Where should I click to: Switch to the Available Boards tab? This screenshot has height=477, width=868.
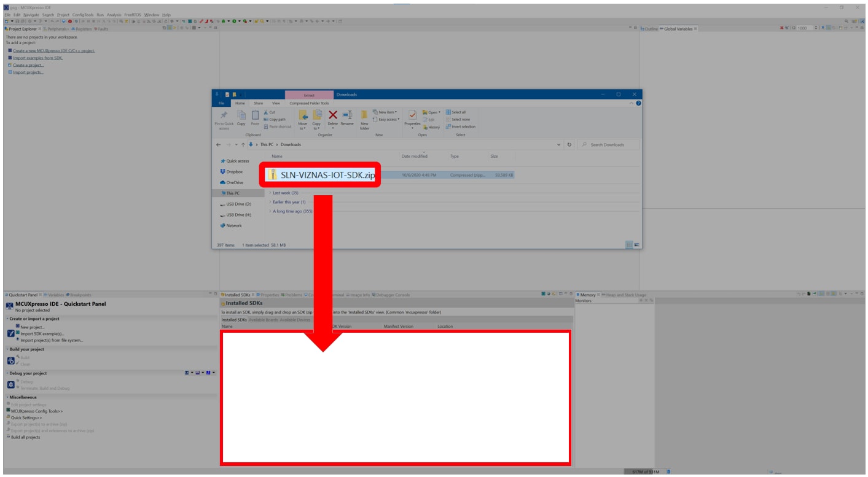point(263,320)
